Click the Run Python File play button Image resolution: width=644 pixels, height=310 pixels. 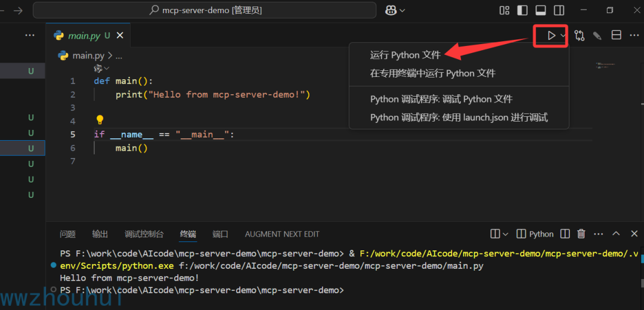tap(551, 36)
